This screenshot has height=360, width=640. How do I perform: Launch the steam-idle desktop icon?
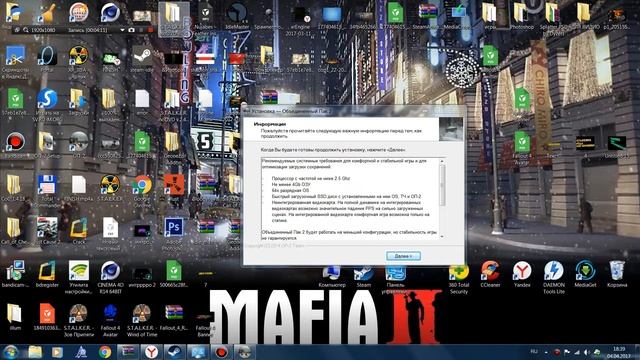pyautogui.click(x=142, y=59)
